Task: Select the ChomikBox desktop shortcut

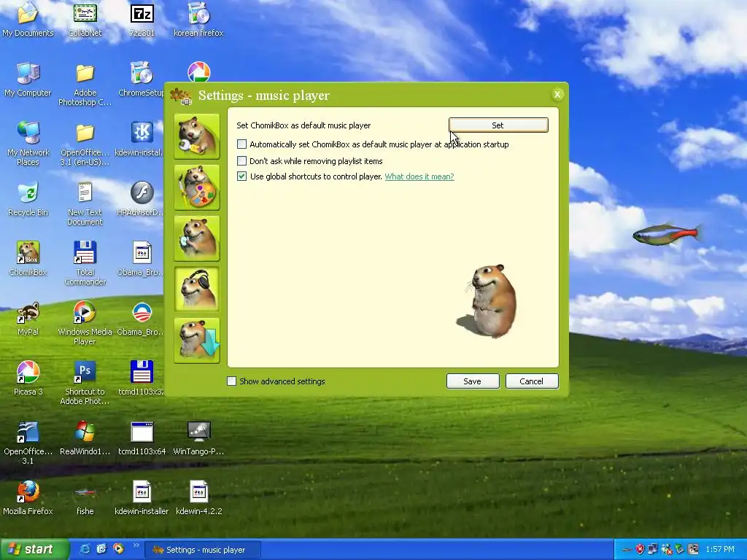Action: pos(28,259)
